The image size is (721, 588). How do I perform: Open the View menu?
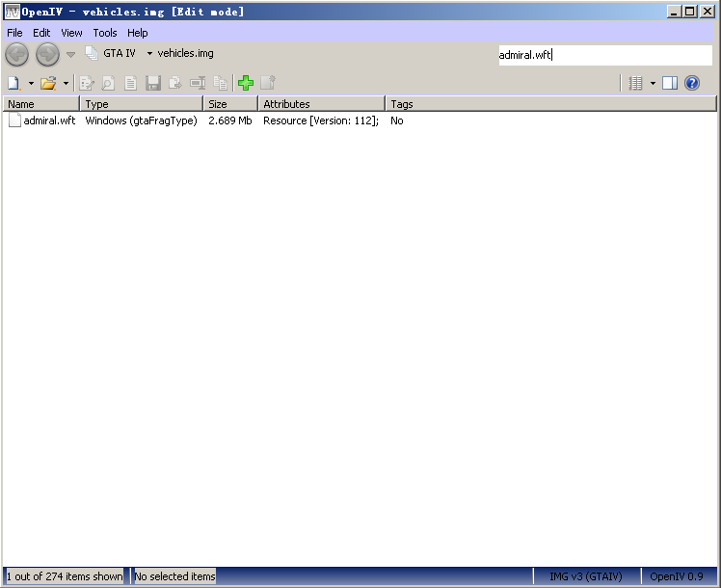(71, 33)
